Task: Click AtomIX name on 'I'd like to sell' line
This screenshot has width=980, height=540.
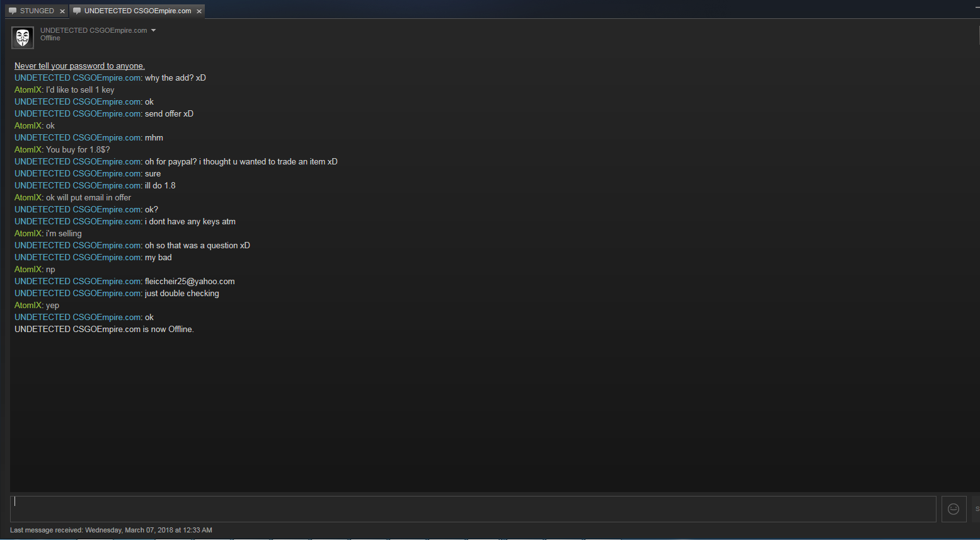Action: tap(28, 90)
